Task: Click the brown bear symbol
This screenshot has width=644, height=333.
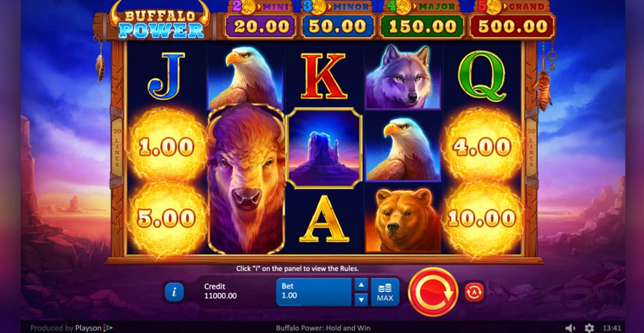Action: pyautogui.click(x=403, y=219)
